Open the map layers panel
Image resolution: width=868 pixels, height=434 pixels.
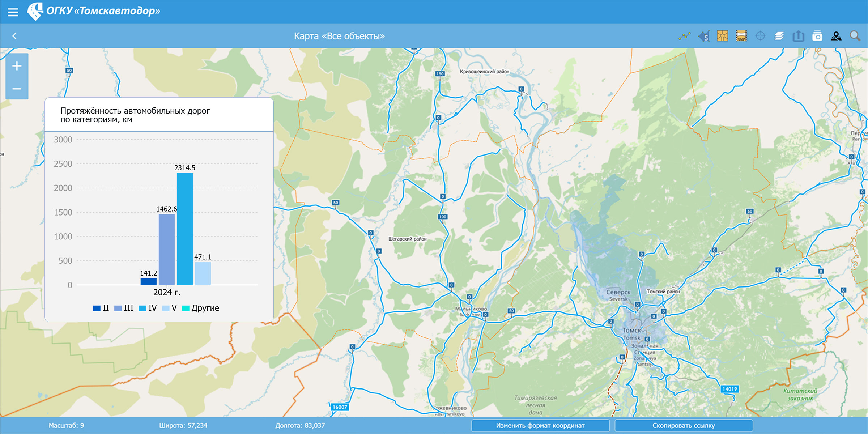point(779,36)
